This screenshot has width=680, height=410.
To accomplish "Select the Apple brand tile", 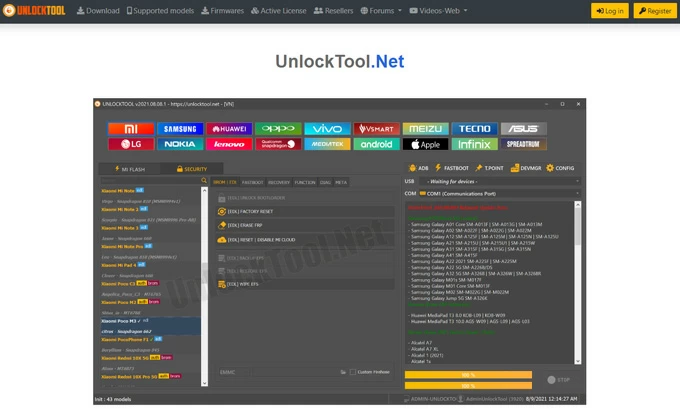I will coord(425,144).
